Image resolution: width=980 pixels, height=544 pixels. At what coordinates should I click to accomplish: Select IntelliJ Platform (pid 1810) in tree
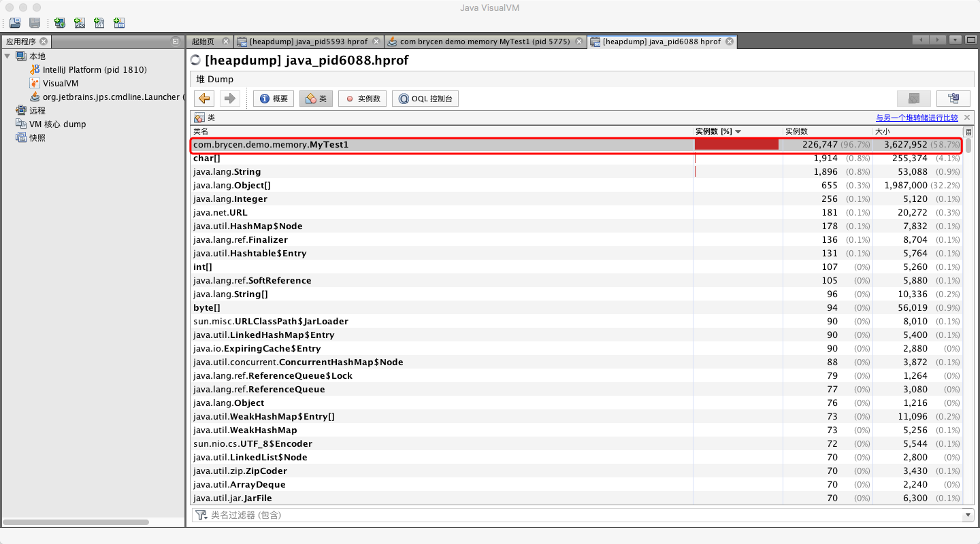tap(88, 69)
